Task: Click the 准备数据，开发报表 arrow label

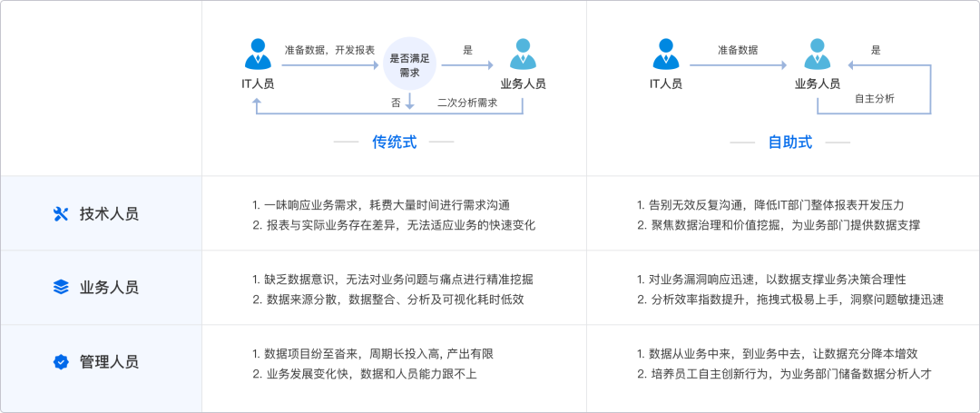Action: (329, 50)
